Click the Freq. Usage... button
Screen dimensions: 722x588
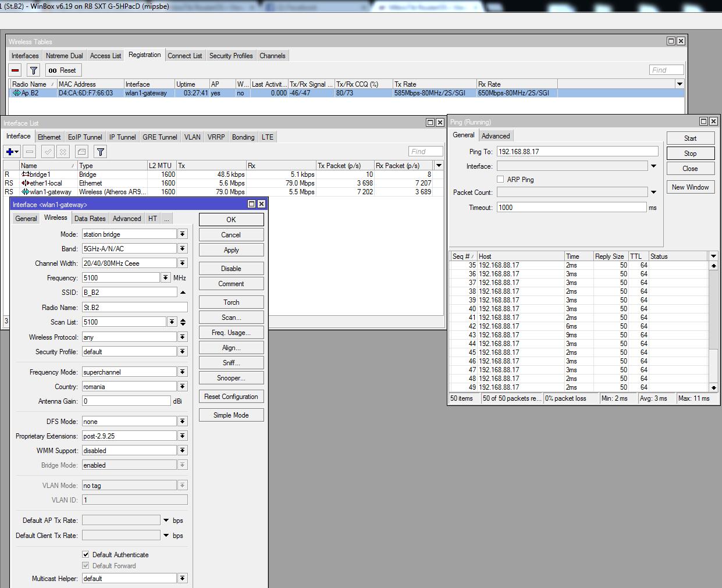pyautogui.click(x=231, y=333)
